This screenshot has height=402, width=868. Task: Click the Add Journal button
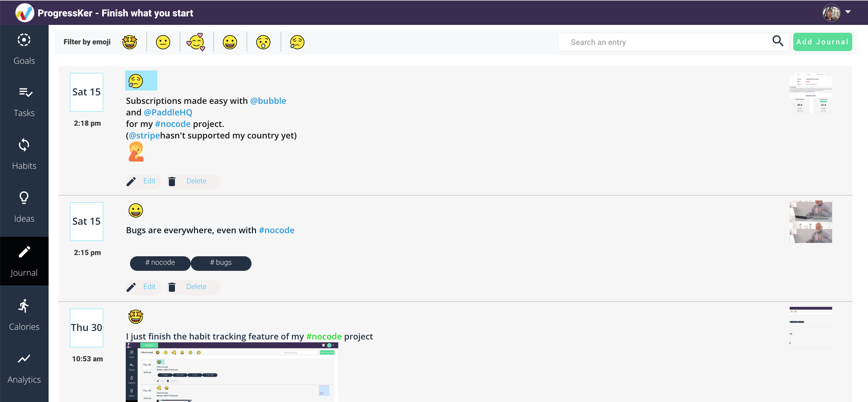tap(822, 42)
